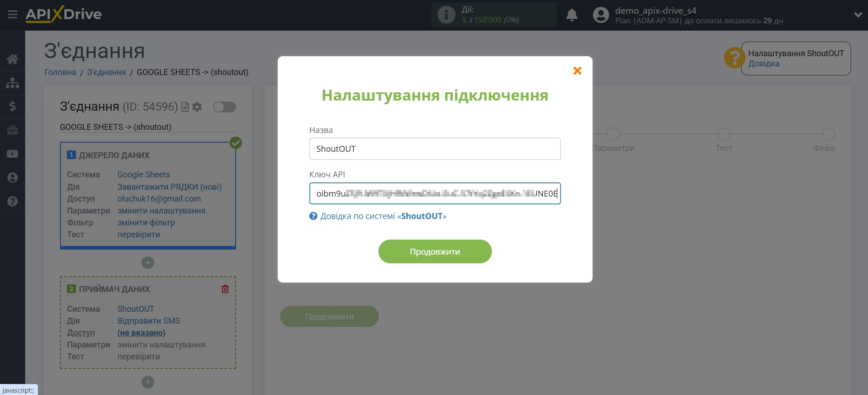Click змінити налаштування in data source block

pos(161,211)
